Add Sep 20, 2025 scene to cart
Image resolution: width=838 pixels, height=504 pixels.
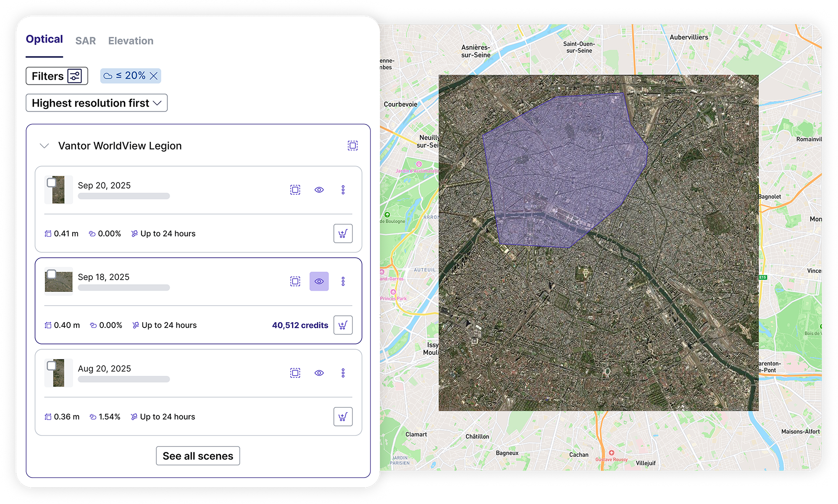343,234
